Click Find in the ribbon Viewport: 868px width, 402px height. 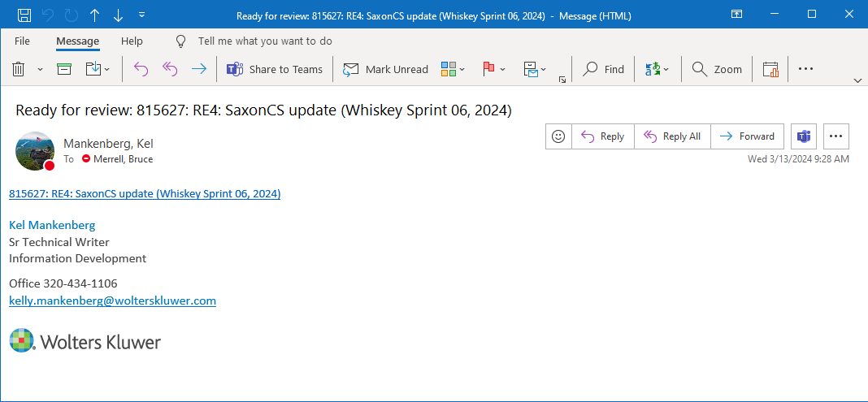click(603, 69)
